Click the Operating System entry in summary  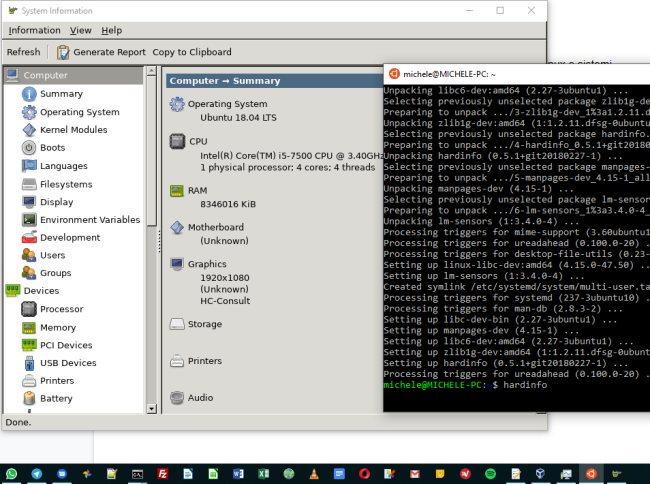click(x=227, y=104)
